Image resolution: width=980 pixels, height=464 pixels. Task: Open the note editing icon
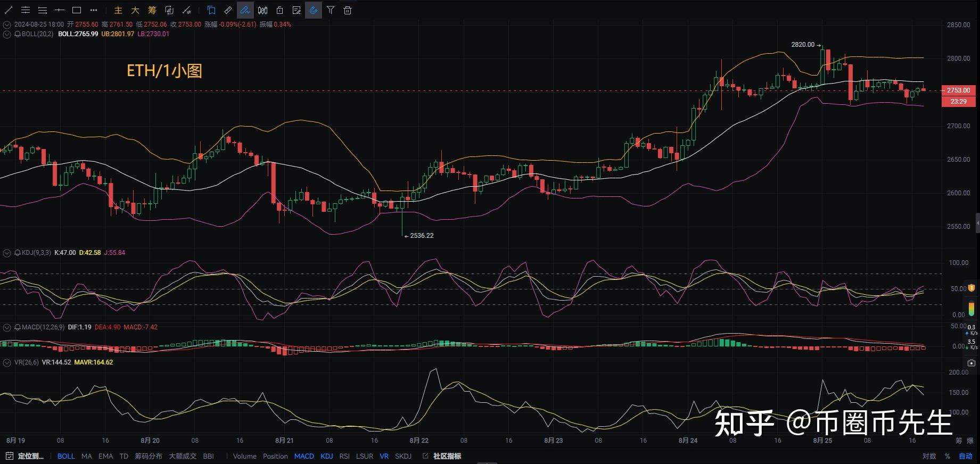[297, 10]
